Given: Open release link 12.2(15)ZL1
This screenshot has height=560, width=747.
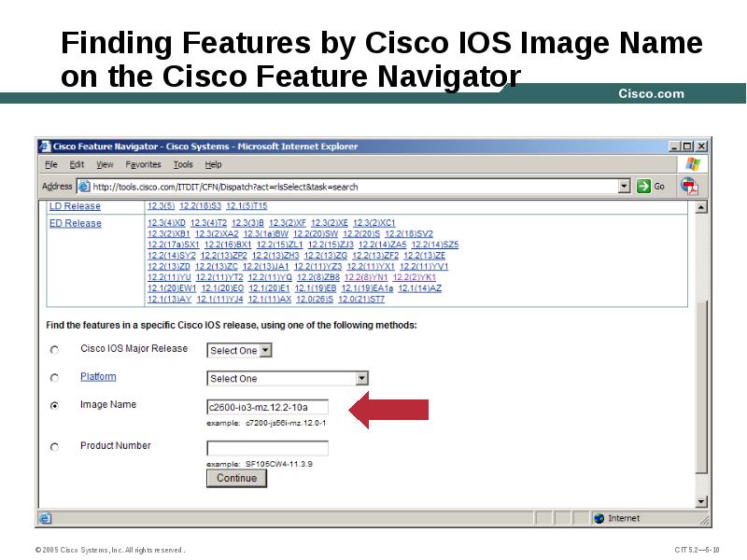Looking at the screenshot, I should click(x=279, y=245).
